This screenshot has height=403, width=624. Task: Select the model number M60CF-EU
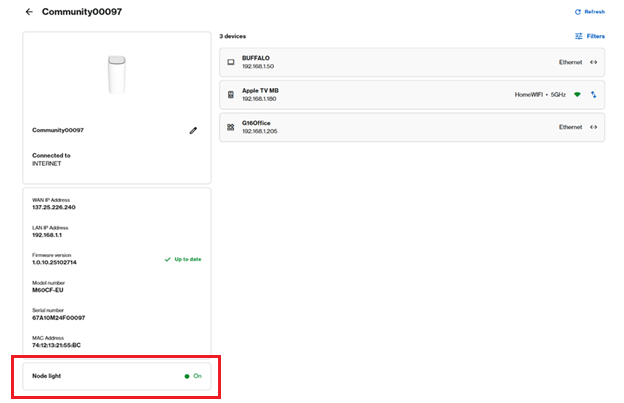pyautogui.click(x=48, y=290)
